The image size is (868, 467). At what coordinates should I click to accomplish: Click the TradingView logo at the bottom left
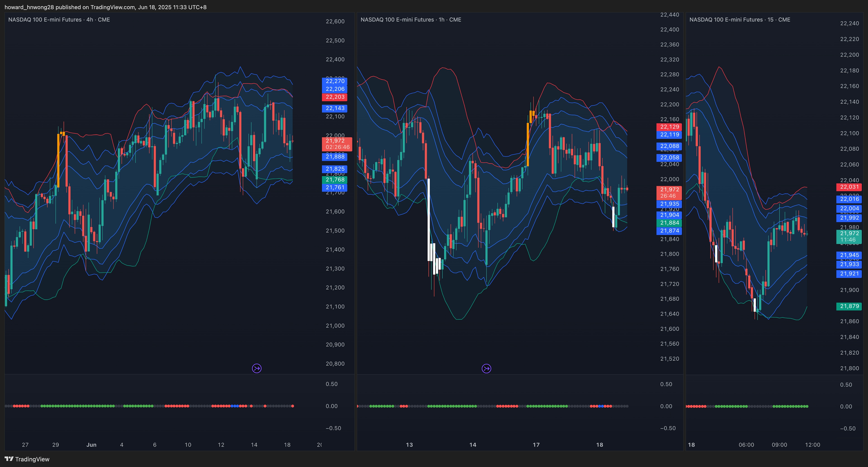tap(27, 459)
